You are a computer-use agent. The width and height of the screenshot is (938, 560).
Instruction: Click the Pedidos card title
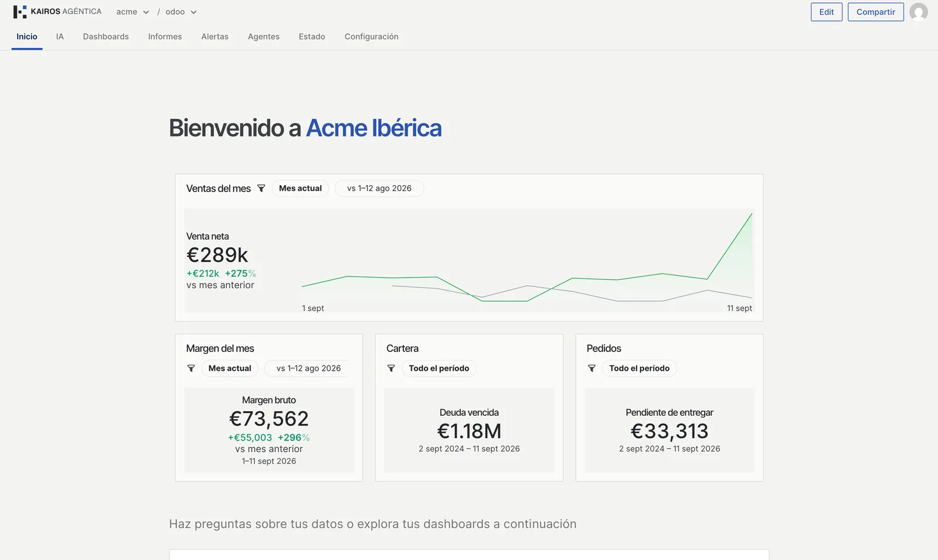604,349
